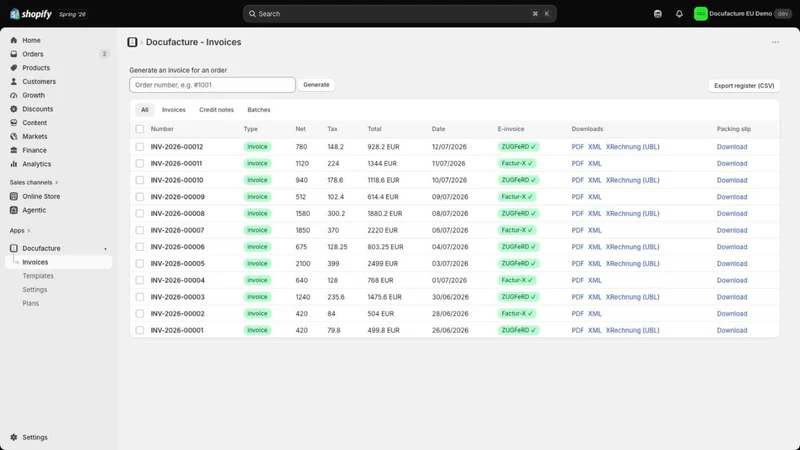This screenshot has width=800, height=450.
Task: Click the Customers person icon
Action: (x=14, y=82)
